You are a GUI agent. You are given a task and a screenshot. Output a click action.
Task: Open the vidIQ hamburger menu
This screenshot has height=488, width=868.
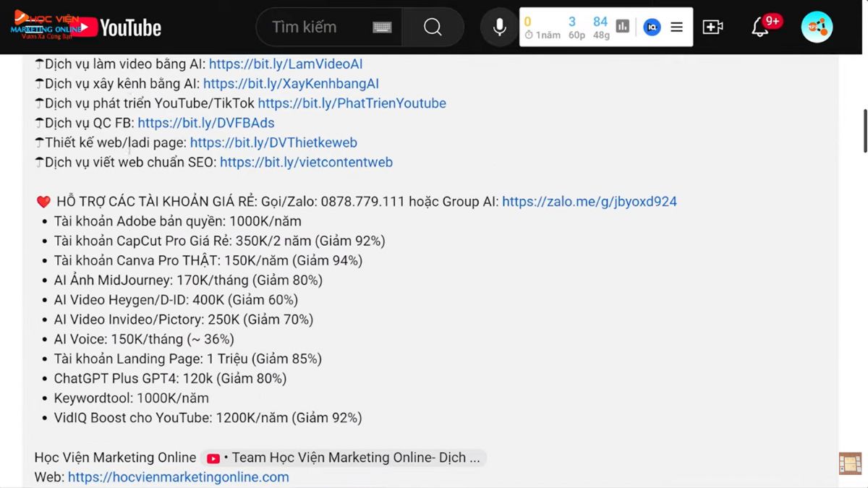[676, 27]
